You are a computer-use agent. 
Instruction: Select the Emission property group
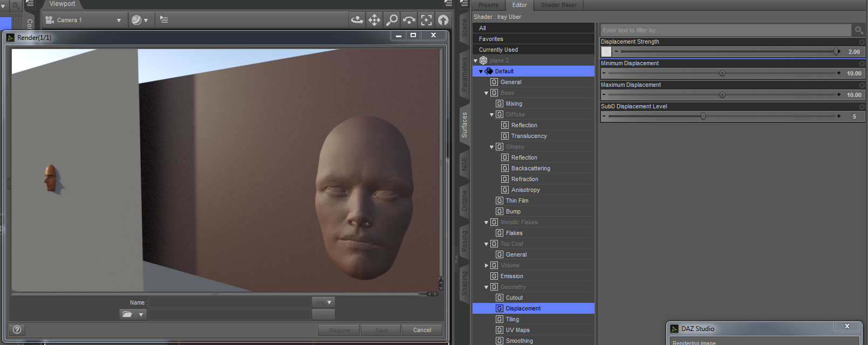[511, 276]
